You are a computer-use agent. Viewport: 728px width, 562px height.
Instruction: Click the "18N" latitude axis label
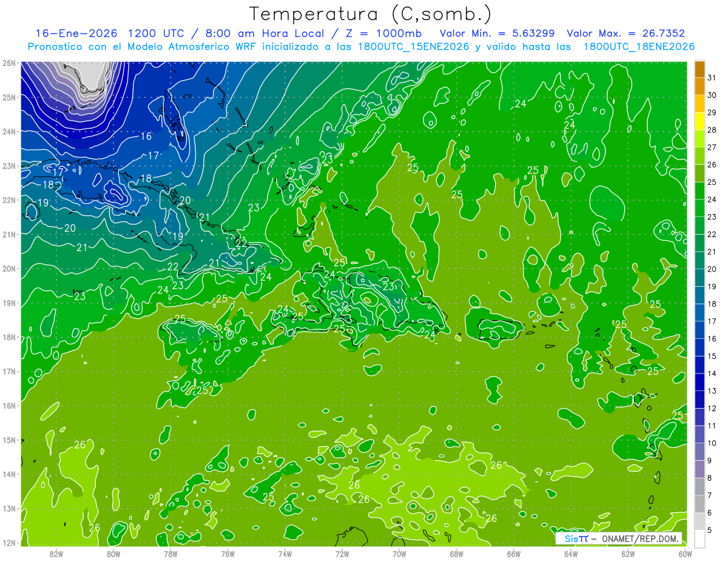tap(9, 337)
